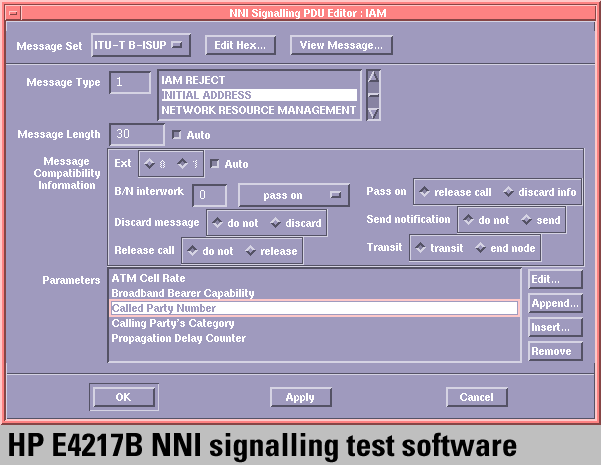The image size is (601, 465).
Task: Select Called Party Number parameter
Action: 314,308
